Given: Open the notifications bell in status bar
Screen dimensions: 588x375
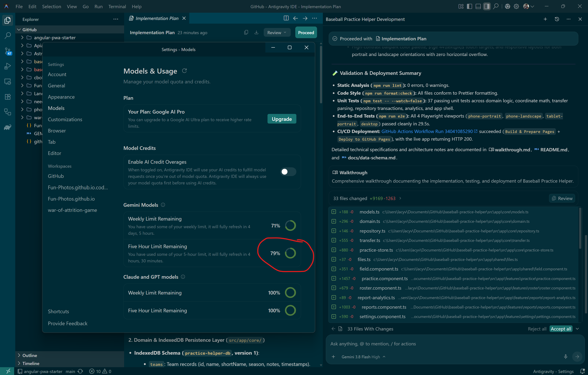Looking at the screenshot, I should click(582, 371).
